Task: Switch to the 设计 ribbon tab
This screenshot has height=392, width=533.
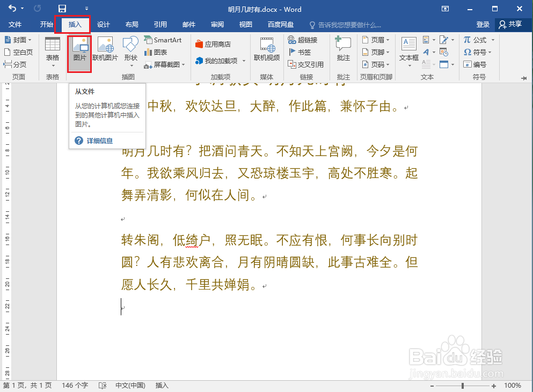Action: click(104, 24)
